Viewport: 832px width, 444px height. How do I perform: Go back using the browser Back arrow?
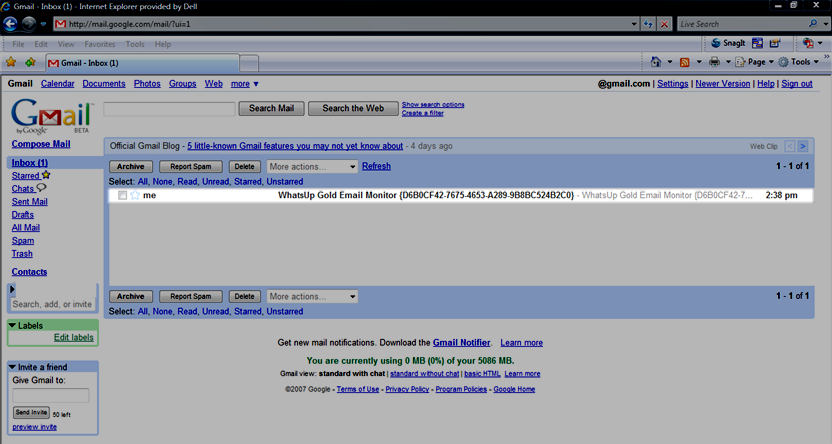click(11, 24)
